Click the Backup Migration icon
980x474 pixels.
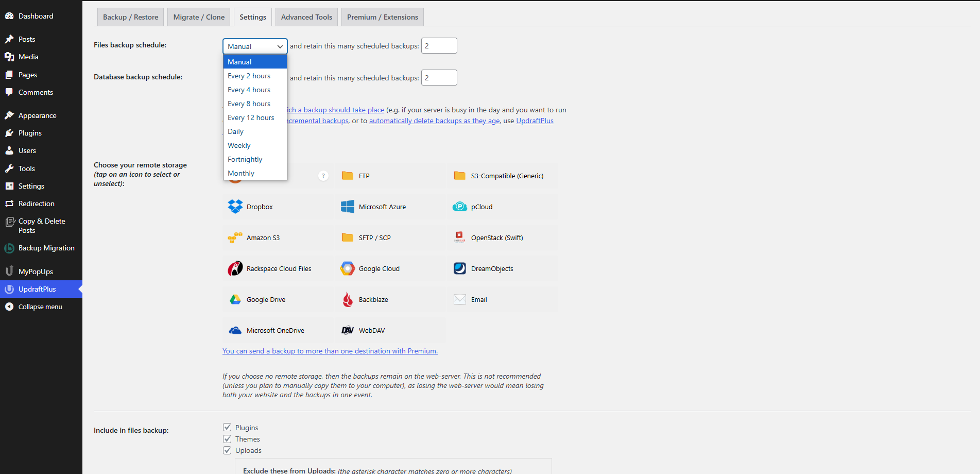point(9,248)
